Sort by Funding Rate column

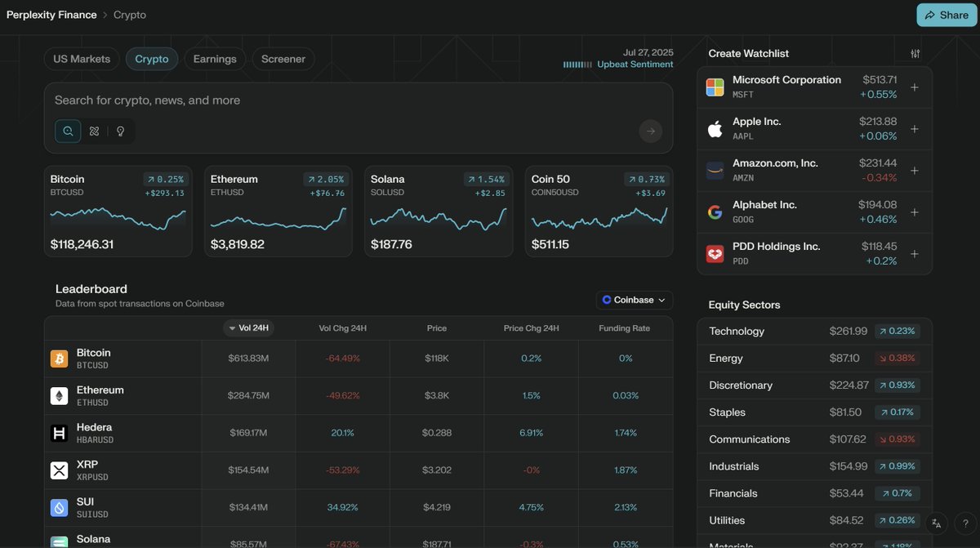point(625,328)
